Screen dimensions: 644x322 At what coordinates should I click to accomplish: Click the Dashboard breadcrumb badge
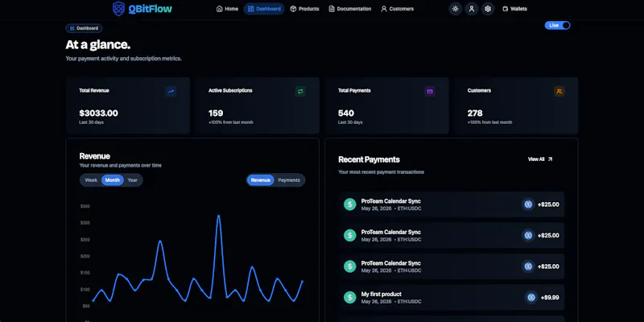point(84,28)
